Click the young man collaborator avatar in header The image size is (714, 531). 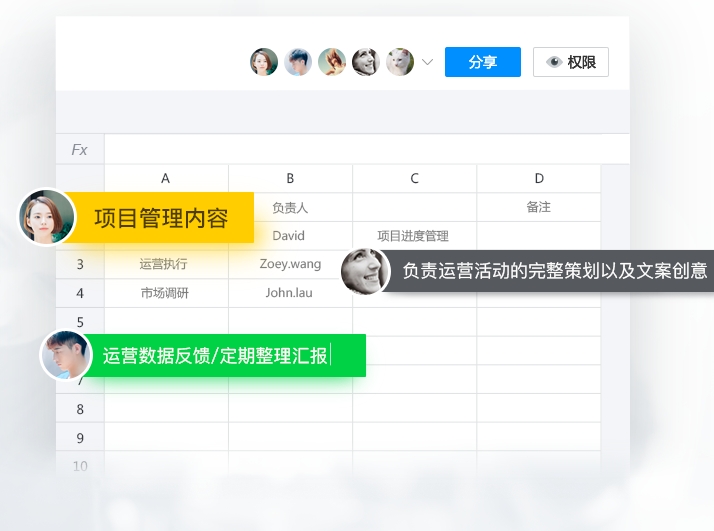pos(298,62)
